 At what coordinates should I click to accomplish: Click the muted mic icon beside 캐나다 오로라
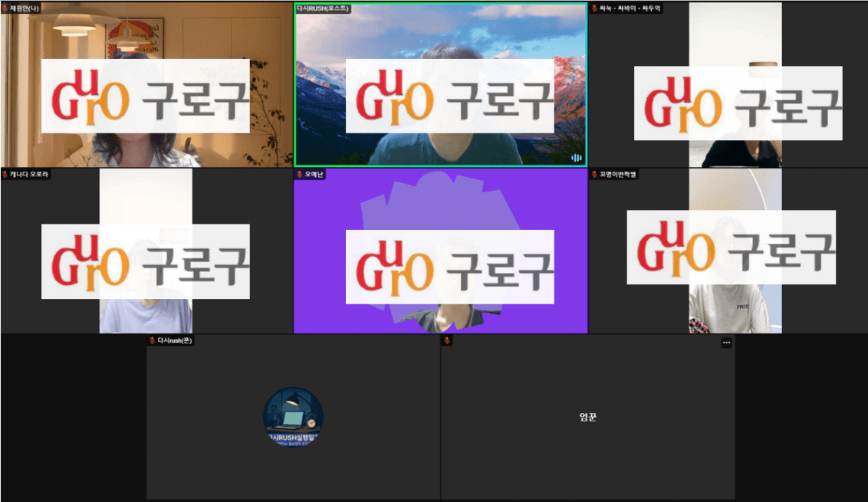5,174
